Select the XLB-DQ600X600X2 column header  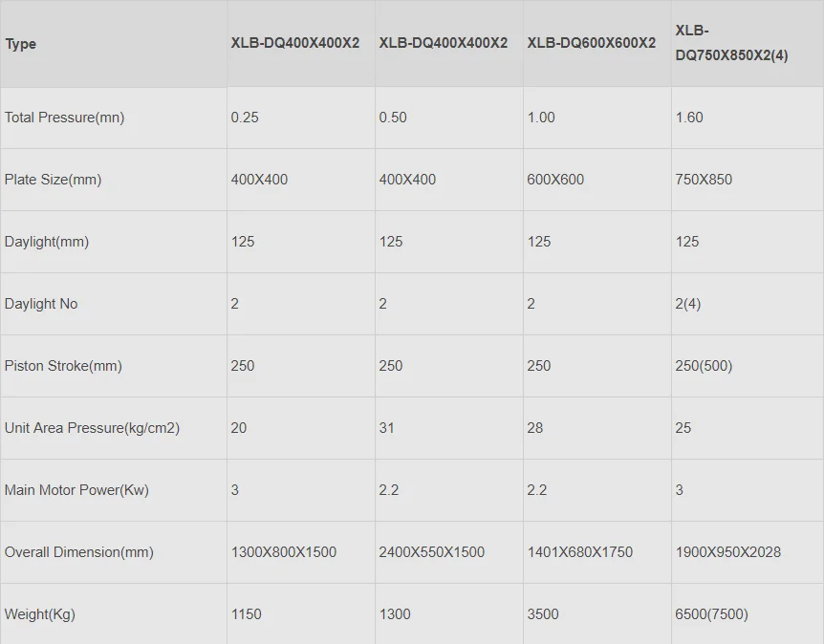591,43
